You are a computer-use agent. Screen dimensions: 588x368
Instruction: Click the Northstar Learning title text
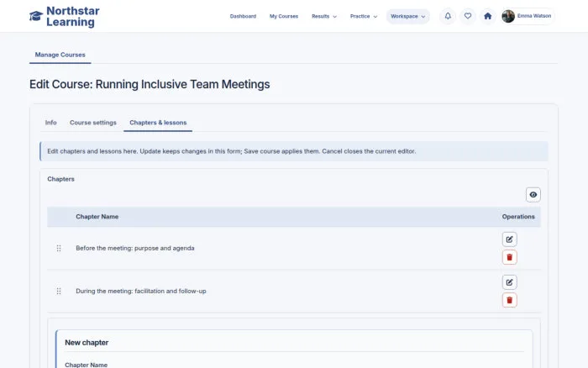pyautogui.click(x=73, y=17)
